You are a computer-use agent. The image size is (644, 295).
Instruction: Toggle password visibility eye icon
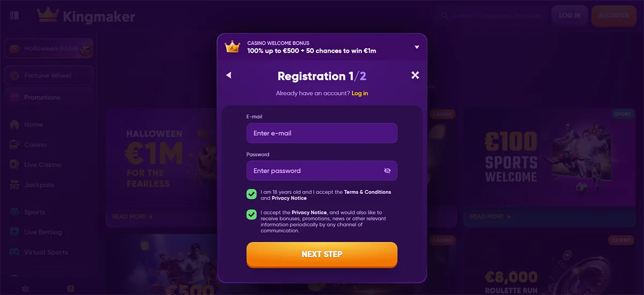coord(387,171)
